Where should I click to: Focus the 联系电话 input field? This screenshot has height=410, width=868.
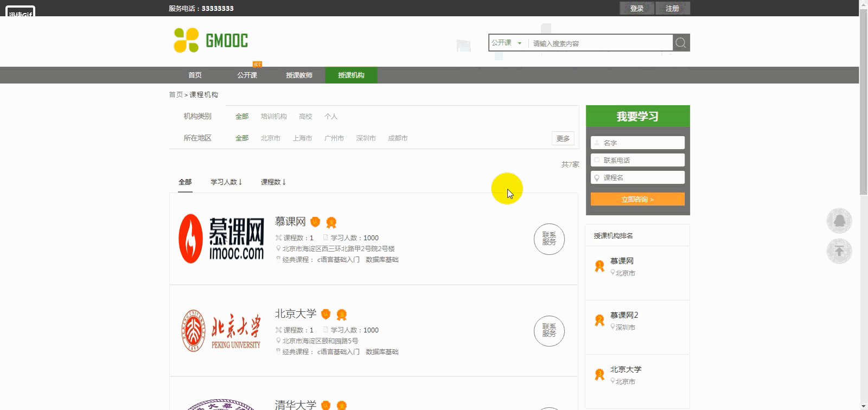pyautogui.click(x=637, y=160)
